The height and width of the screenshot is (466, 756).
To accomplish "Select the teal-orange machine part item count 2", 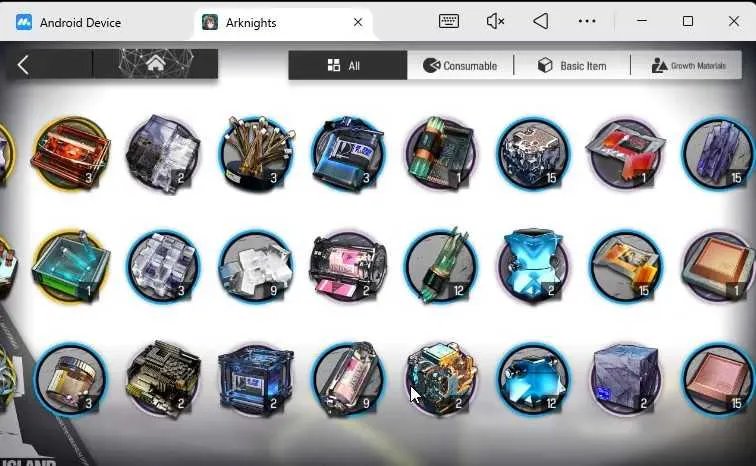I will tap(441, 379).
